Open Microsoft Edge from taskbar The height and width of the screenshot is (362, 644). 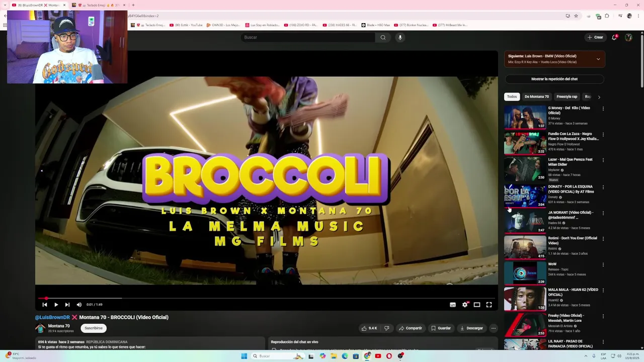pyautogui.click(x=345, y=356)
